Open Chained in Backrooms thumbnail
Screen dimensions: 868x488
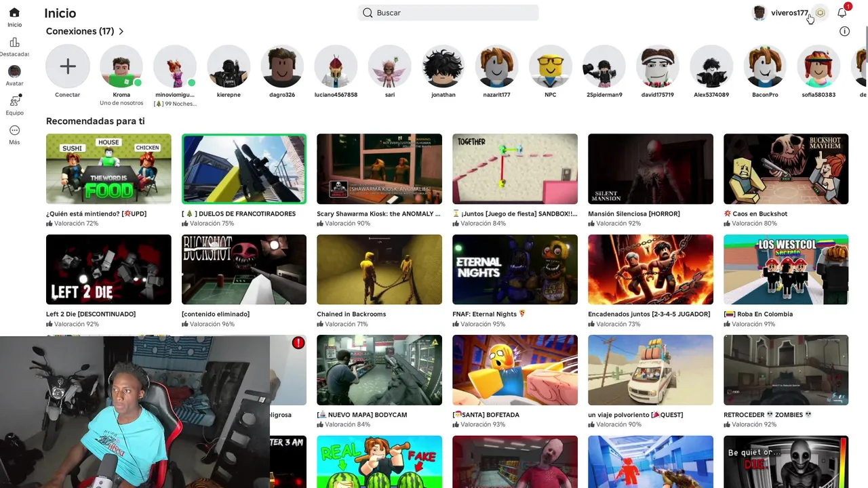(x=379, y=270)
